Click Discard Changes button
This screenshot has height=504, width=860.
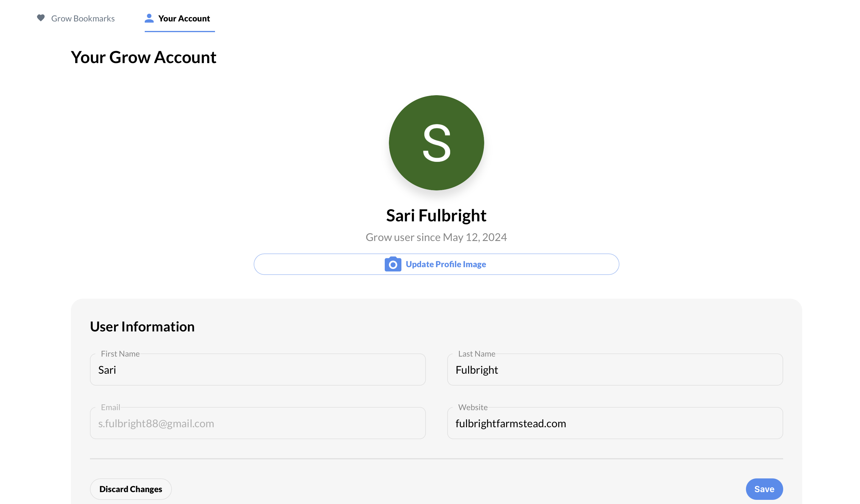tap(131, 489)
